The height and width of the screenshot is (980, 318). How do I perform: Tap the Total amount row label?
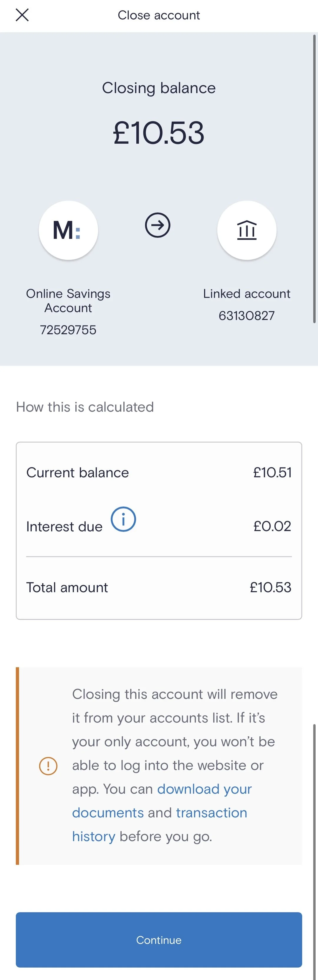coord(67,588)
